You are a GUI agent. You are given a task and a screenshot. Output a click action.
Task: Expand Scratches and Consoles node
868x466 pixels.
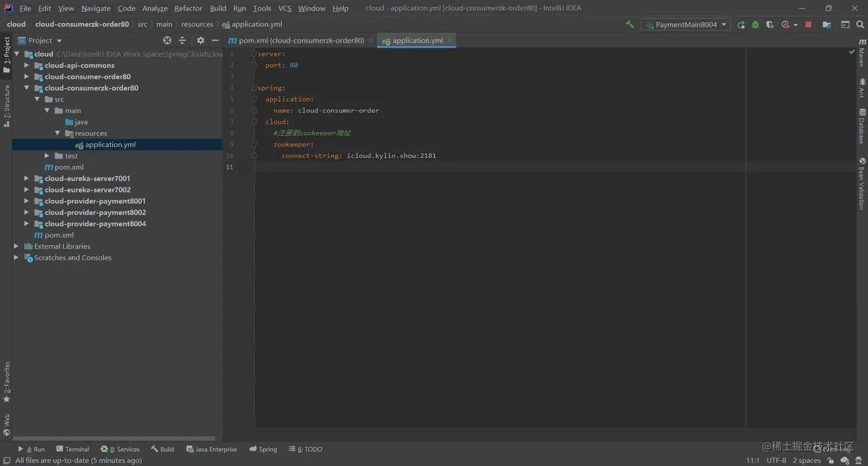tap(16, 258)
